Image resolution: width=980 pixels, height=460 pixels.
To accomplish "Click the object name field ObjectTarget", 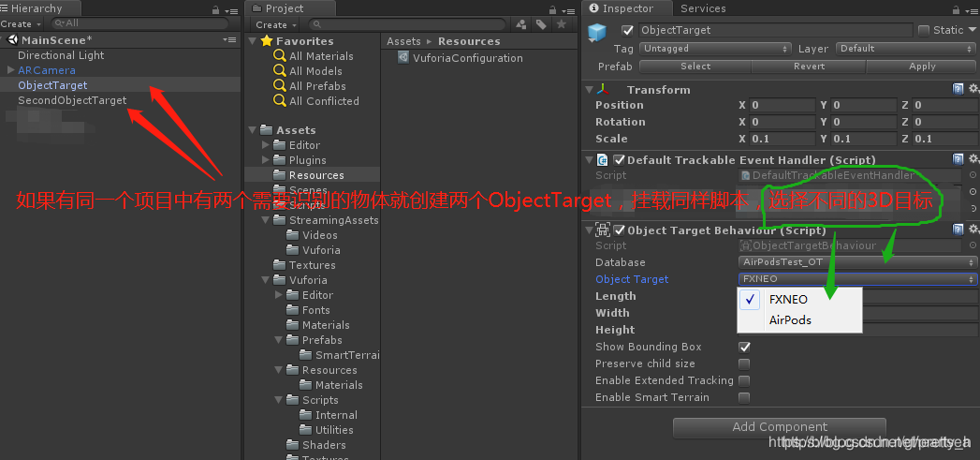I will click(x=775, y=30).
